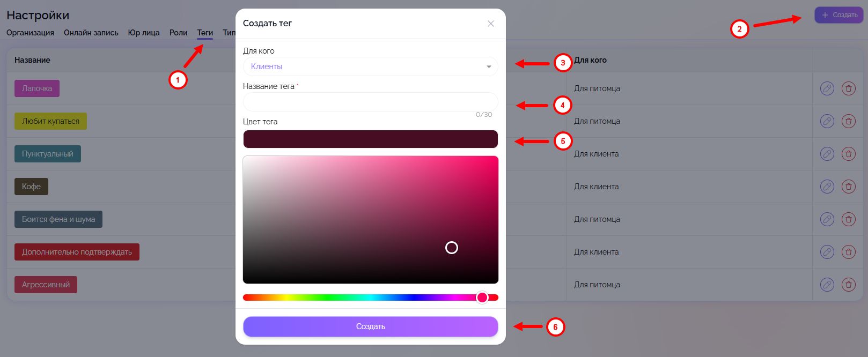
Task: Open the Роли tab
Action: [179, 33]
